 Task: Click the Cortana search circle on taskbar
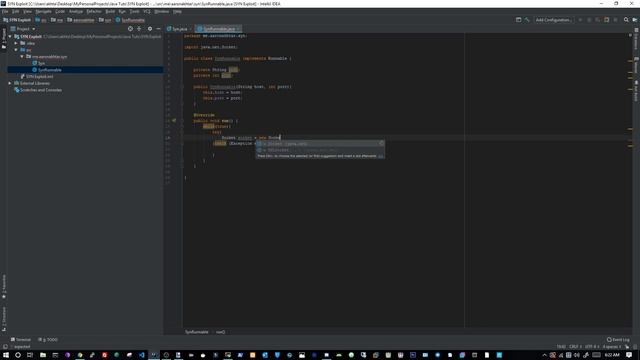(18, 355)
